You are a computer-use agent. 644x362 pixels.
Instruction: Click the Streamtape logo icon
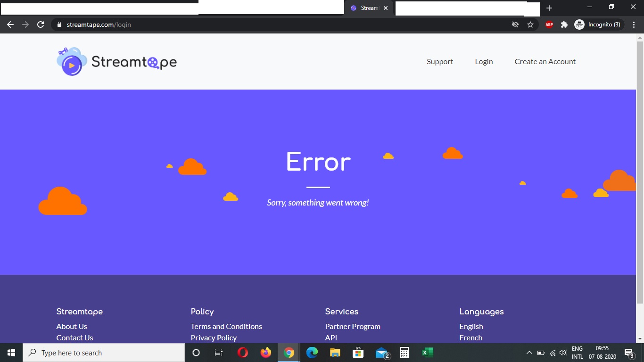tap(72, 62)
